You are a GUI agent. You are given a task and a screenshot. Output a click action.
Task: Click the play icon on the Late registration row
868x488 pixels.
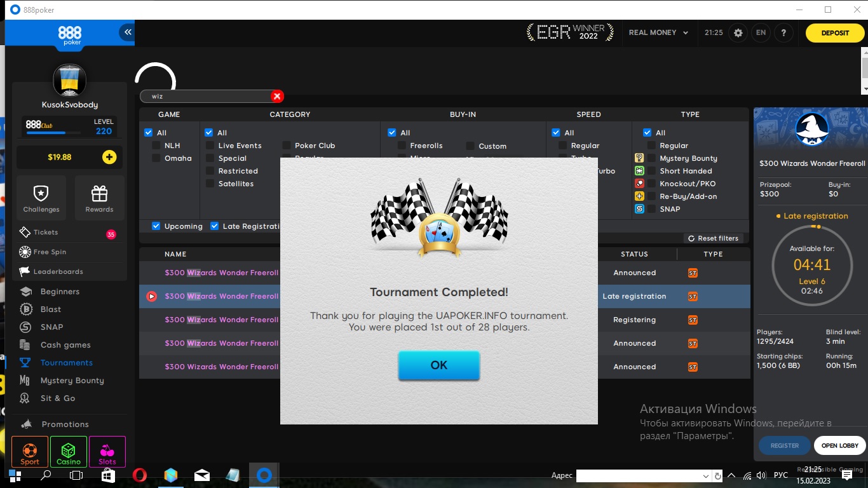(x=151, y=296)
